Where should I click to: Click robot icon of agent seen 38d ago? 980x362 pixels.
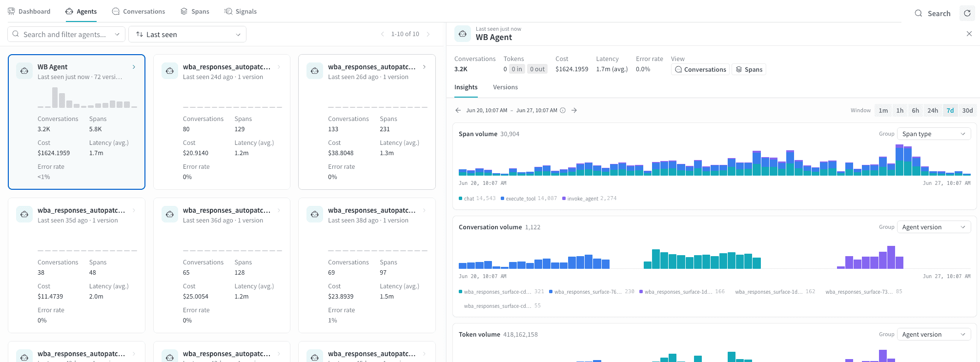(x=315, y=214)
